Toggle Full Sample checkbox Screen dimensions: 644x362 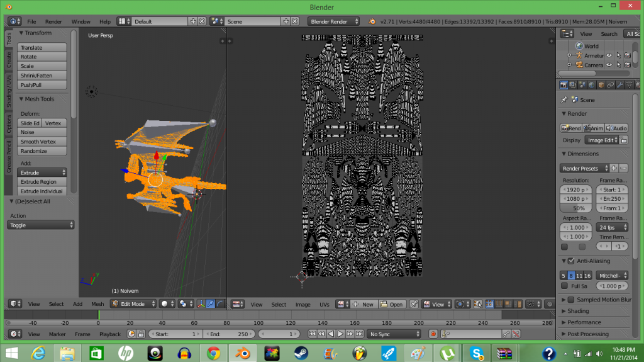click(564, 286)
